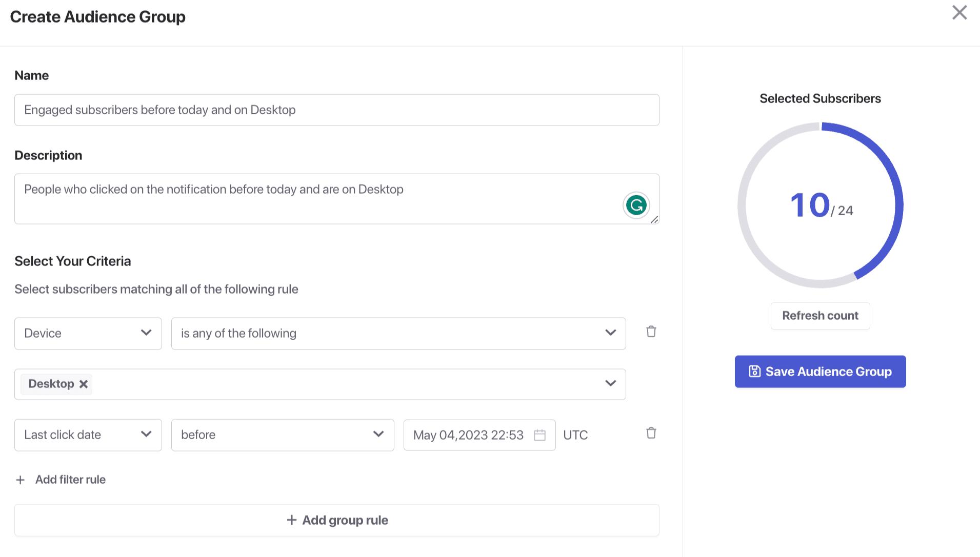This screenshot has height=557, width=980.
Task: Click the plus icon in Add group rule
Action: (x=291, y=520)
